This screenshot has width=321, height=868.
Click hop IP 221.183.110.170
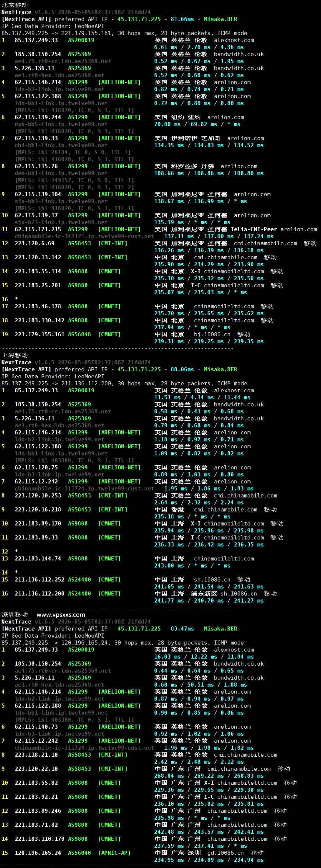tap(39, 839)
